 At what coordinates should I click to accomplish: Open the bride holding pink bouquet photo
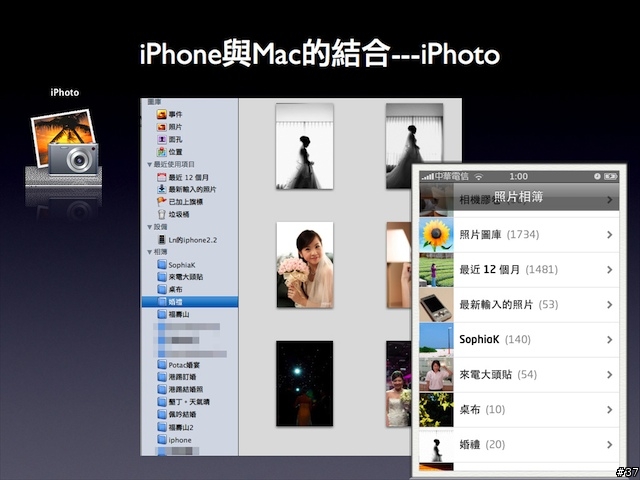[305, 265]
